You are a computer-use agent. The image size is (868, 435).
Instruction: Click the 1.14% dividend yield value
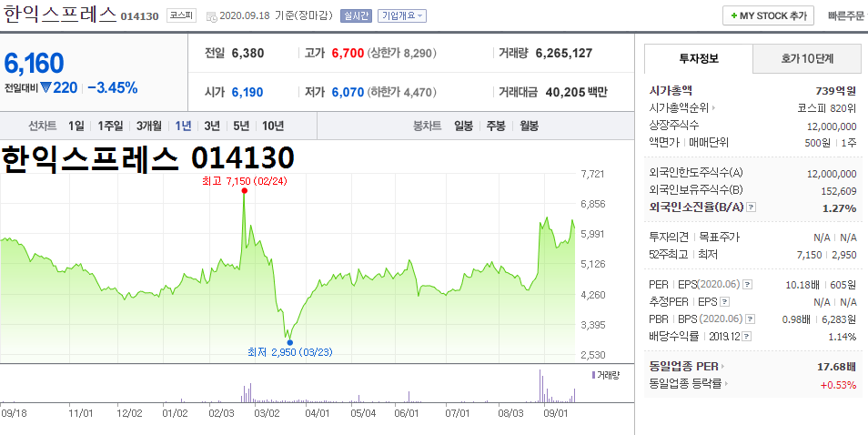click(x=842, y=337)
